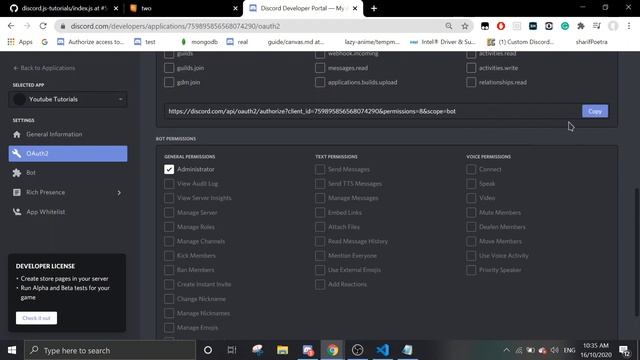The width and height of the screenshot is (640, 360).
Task: Uncheck the Administrator permission
Action: tap(169, 169)
